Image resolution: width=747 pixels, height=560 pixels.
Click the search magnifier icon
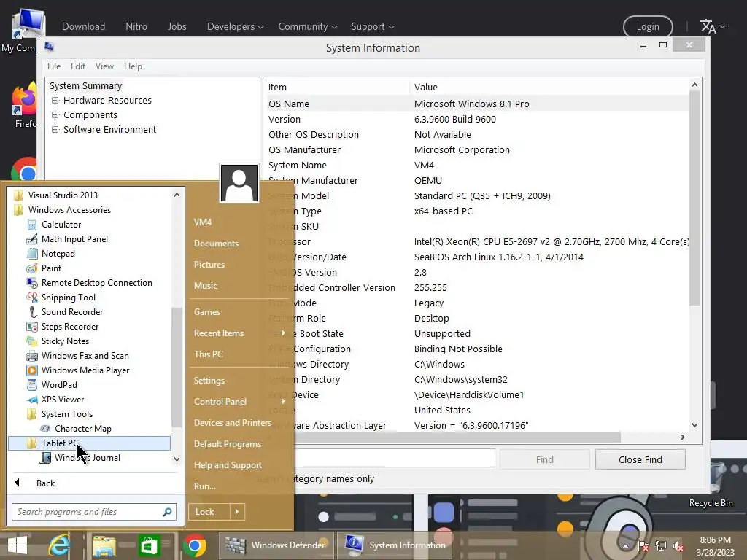[x=167, y=512]
